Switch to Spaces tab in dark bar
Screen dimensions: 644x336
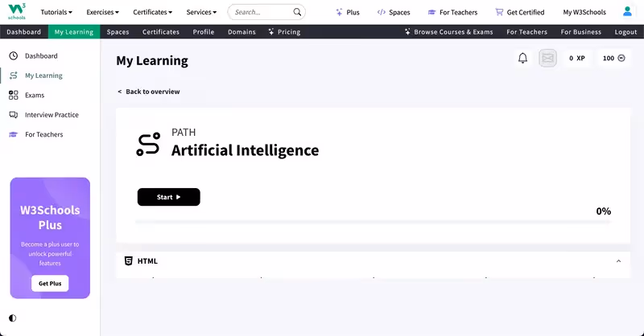tap(118, 32)
